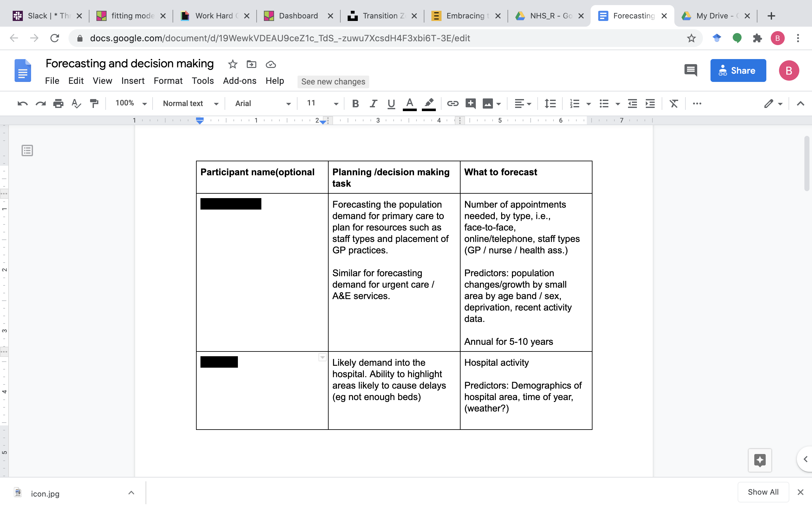Open the Add-ons menu
The height and width of the screenshot is (508, 812).
point(239,81)
